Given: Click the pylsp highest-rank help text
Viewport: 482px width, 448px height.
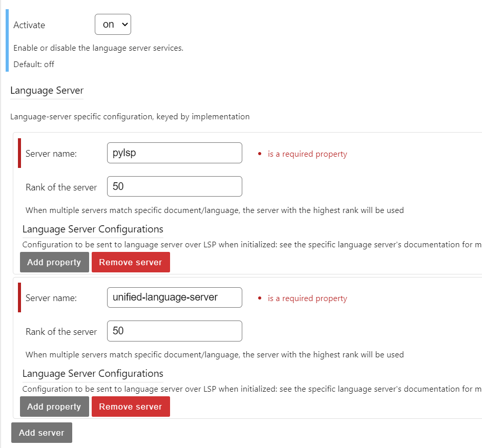Looking at the screenshot, I should point(215,210).
